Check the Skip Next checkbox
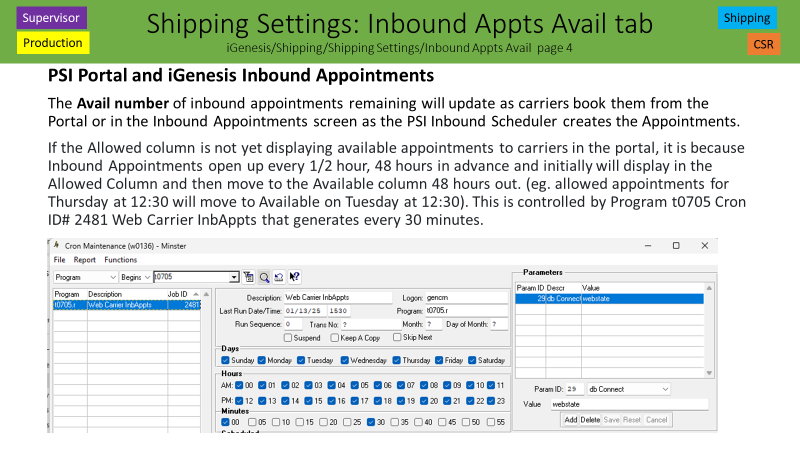This screenshot has height=450, width=800. pyautogui.click(x=397, y=337)
